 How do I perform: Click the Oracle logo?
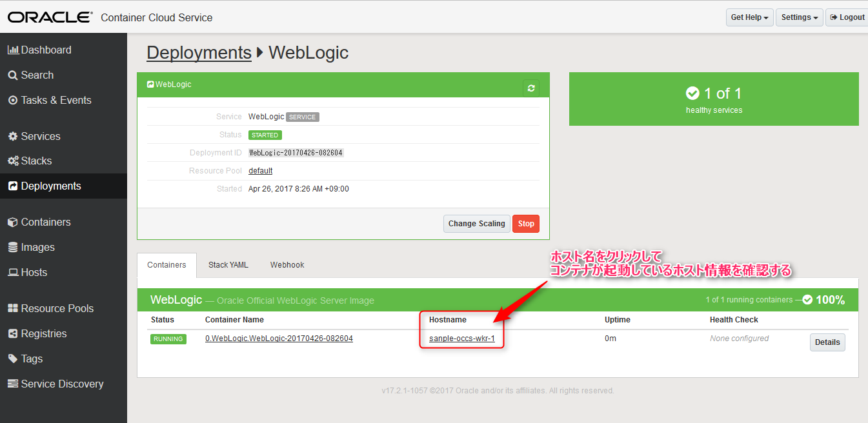point(50,17)
